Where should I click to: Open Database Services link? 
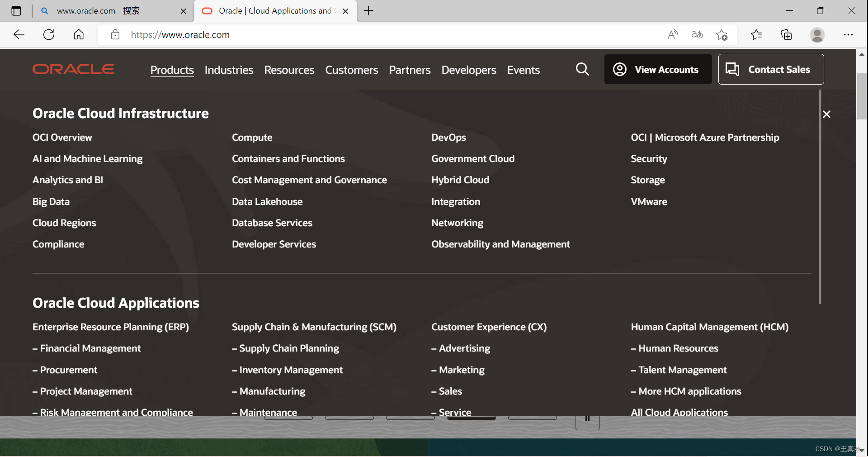(x=272, y=223)
